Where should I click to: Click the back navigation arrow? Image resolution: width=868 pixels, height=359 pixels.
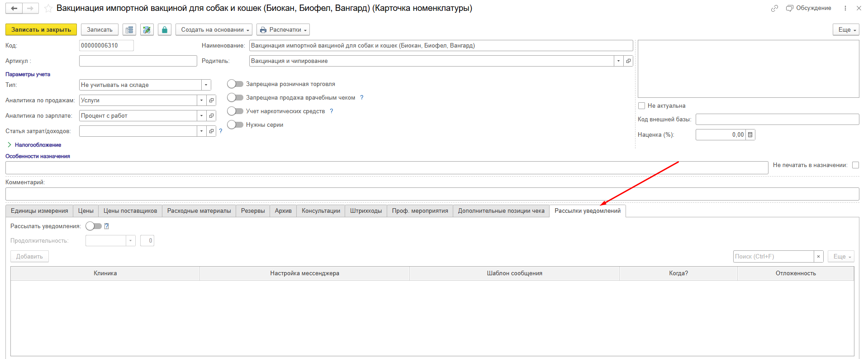[14, 9]
